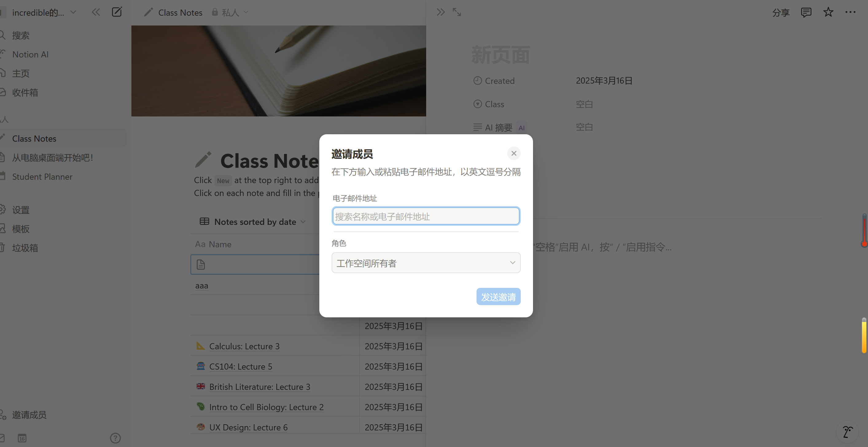Open Calculus: Lecture 3 note
Image resolution: width=868 pixels, height=447 pixels.
[x=244, y=346]
